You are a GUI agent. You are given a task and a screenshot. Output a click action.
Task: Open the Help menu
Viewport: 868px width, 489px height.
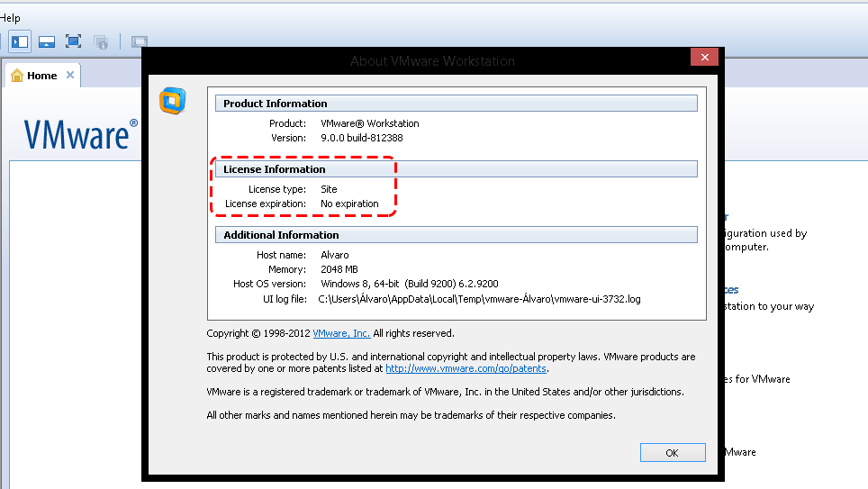coord(9,18)
